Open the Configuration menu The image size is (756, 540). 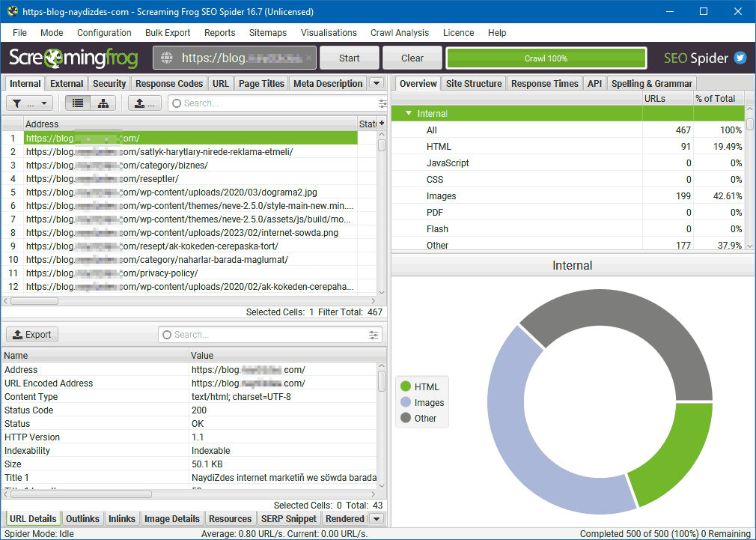click(104, 33)
